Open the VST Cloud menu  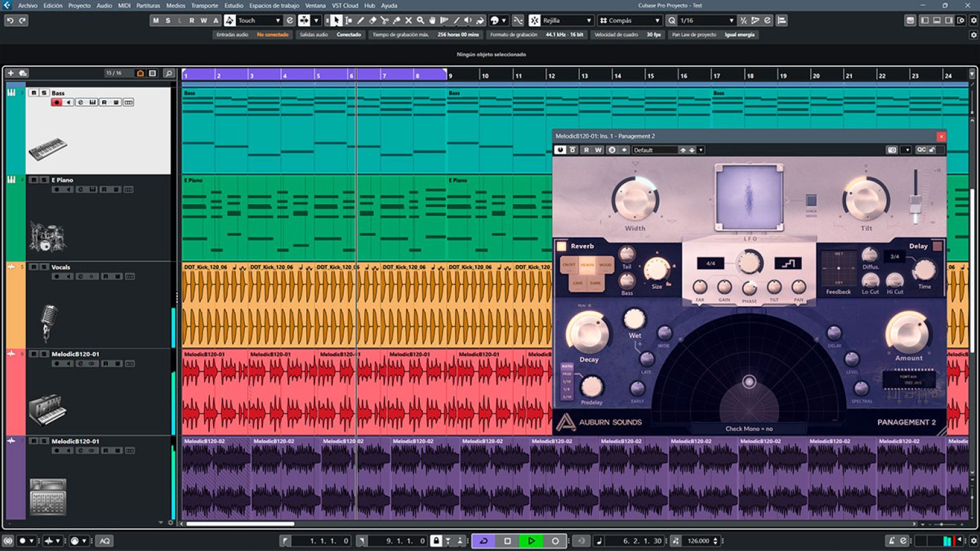click(x=345, y=5)
